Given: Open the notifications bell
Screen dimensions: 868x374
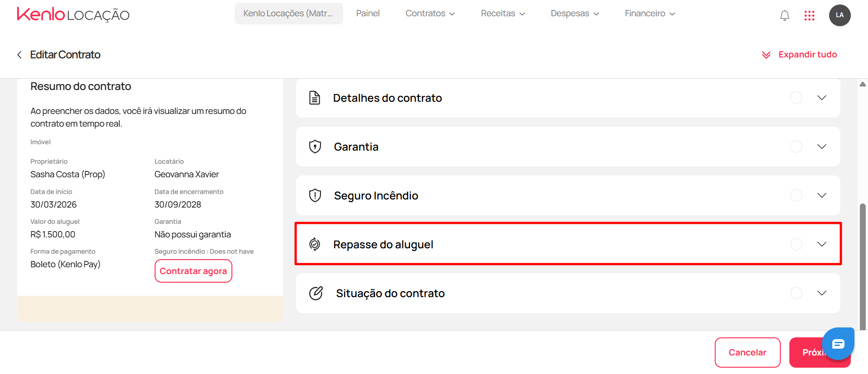Looking at the screenshot, I should [x=785, y=15].
